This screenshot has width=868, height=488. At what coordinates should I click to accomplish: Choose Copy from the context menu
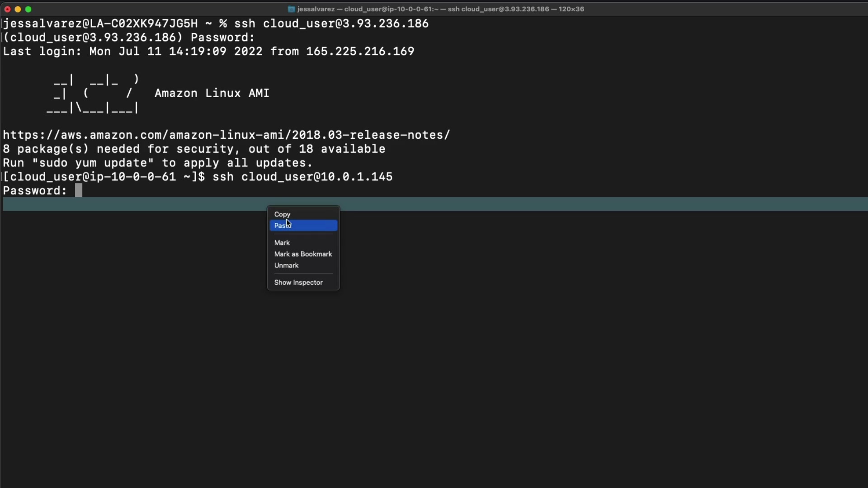(x=282, y=214)
